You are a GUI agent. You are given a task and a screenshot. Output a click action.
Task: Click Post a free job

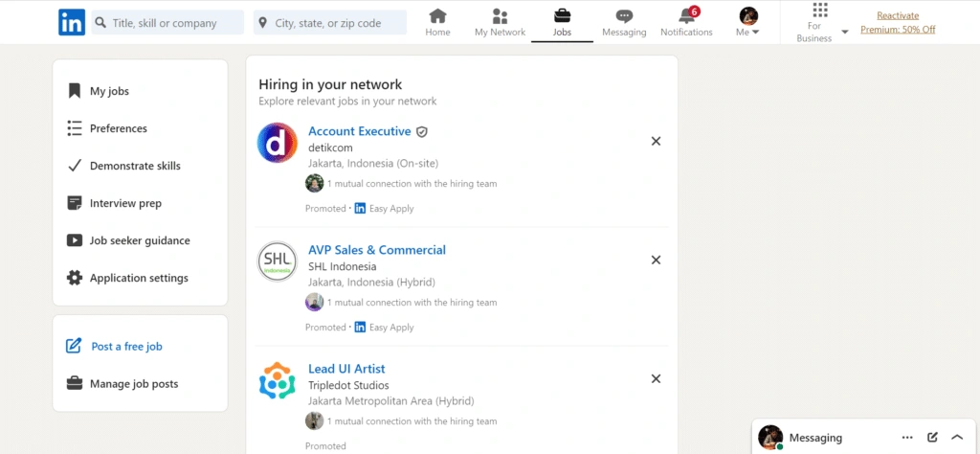[x=133, y=347]
